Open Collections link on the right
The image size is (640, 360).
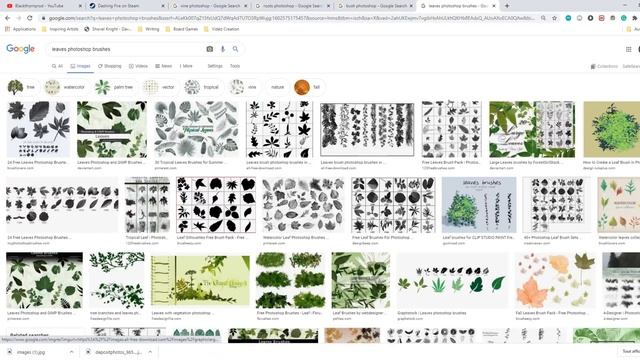pos(604,66)
